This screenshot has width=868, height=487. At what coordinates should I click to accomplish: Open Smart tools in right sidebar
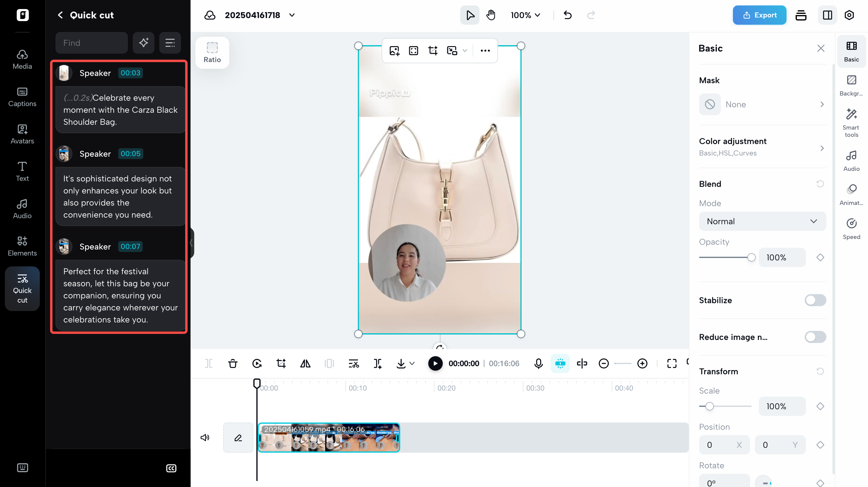click(851, 123)
